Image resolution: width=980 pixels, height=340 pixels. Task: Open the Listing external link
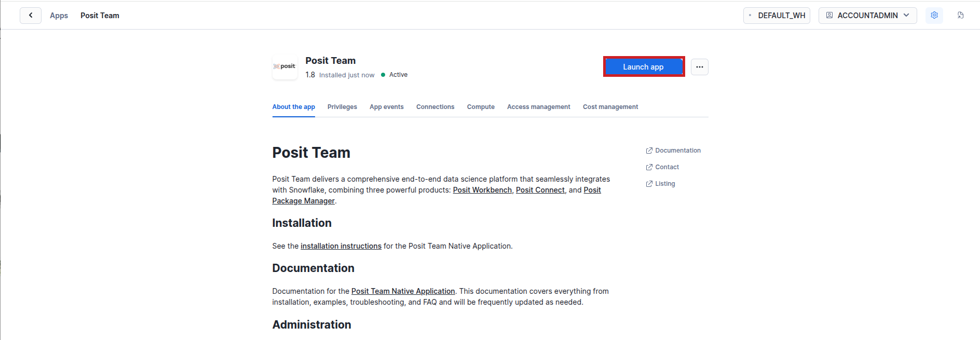(664, 184)
